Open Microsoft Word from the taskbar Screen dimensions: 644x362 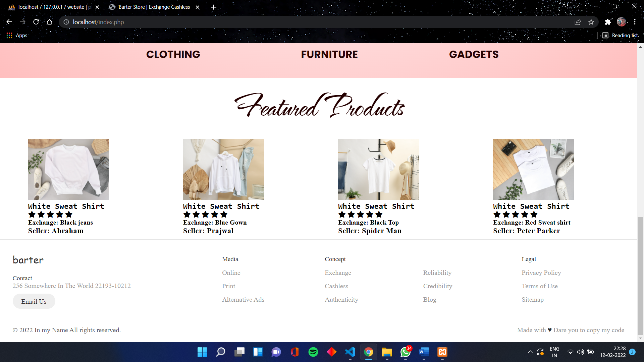pos(423,352)
